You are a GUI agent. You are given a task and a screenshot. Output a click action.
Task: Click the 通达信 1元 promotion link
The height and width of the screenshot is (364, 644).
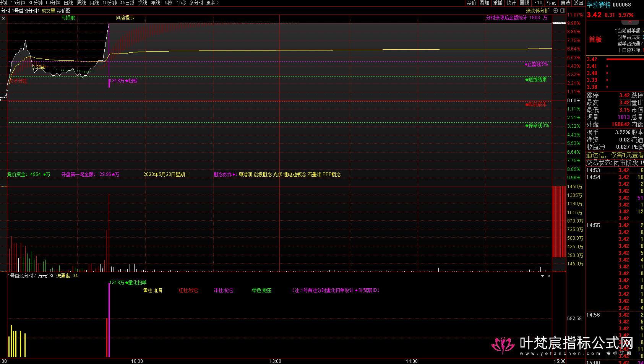615,155
